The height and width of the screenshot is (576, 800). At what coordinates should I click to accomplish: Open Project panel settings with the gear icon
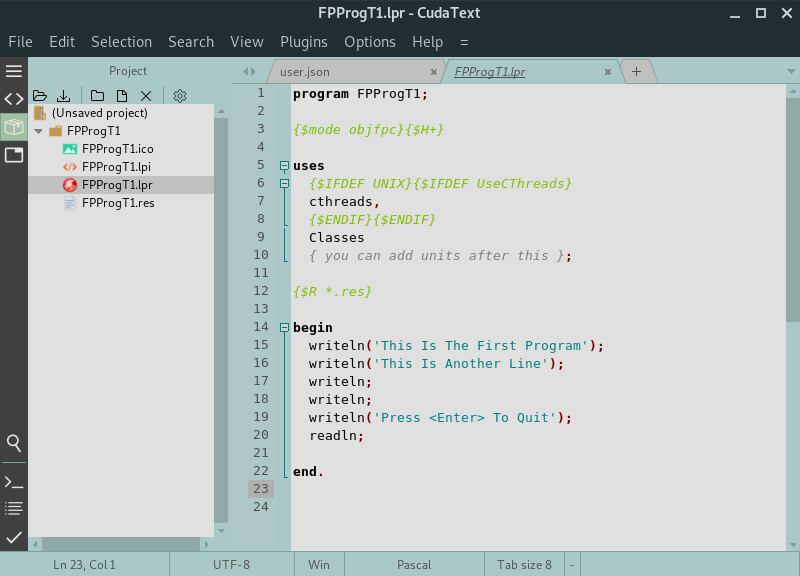[x=179, y=95]
